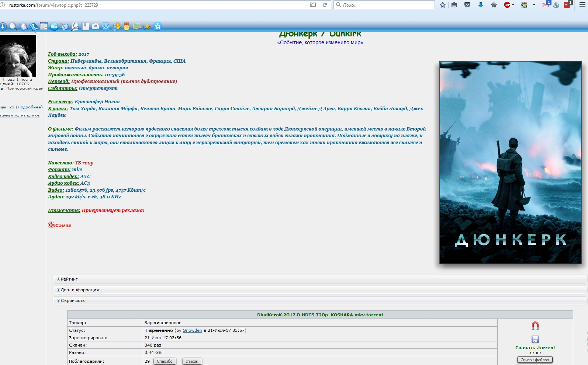Open the NEW badge icon in forum toolbar

(54, 26)
